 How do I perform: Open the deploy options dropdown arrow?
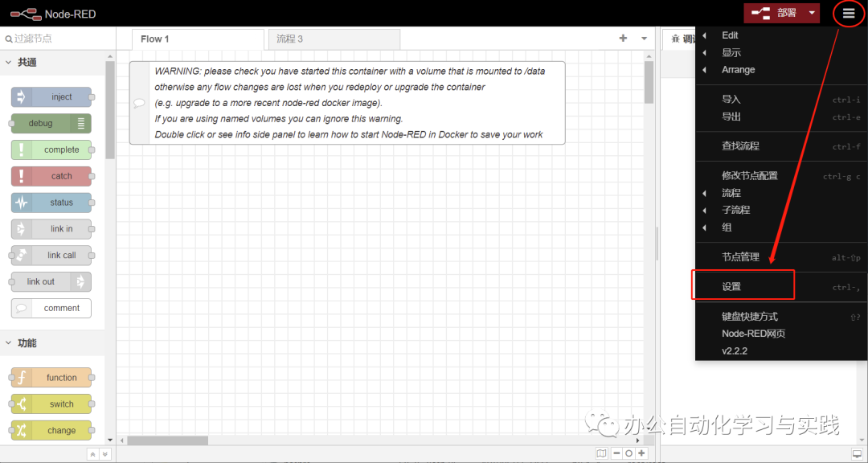[812, 14]
